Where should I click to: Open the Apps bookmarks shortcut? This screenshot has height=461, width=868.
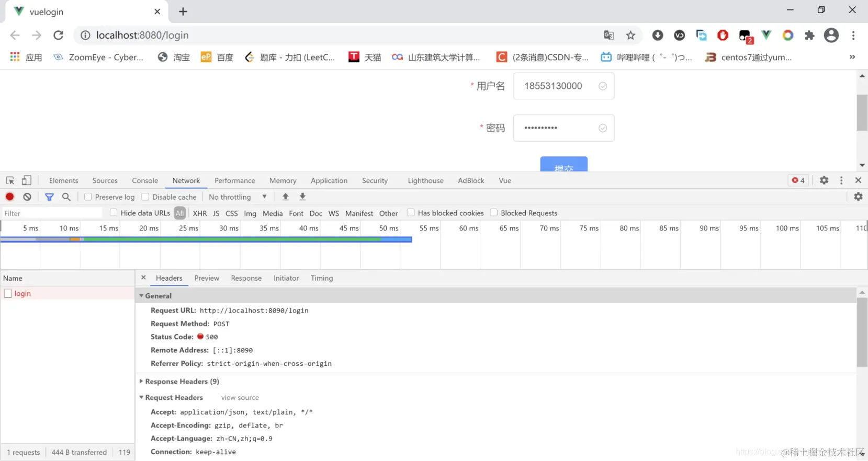coord(26,57)
